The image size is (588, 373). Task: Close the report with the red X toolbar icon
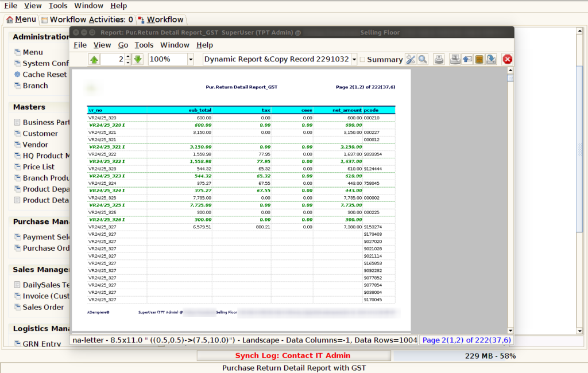click(508, 59)
